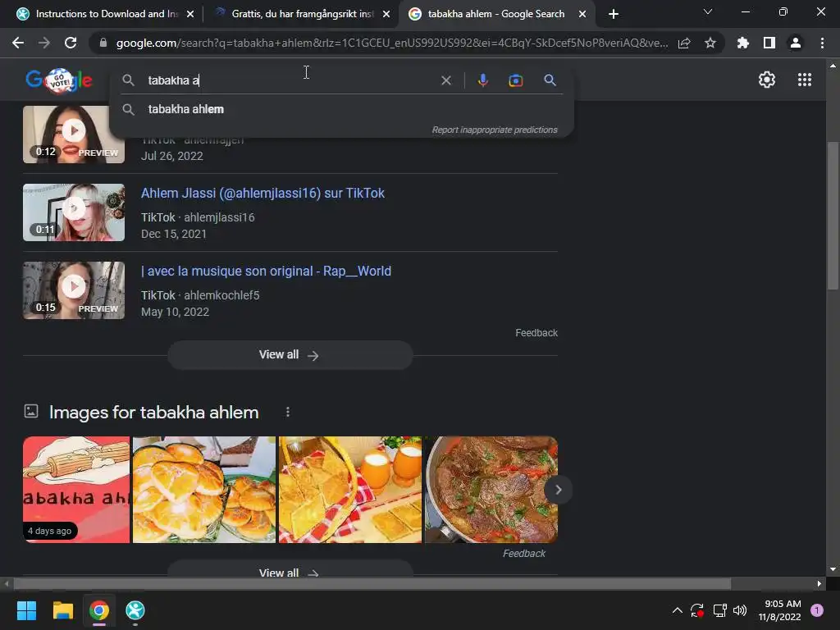Reload the current page
840x630 pixels.
pyautogui.click(x=71, y=43)
